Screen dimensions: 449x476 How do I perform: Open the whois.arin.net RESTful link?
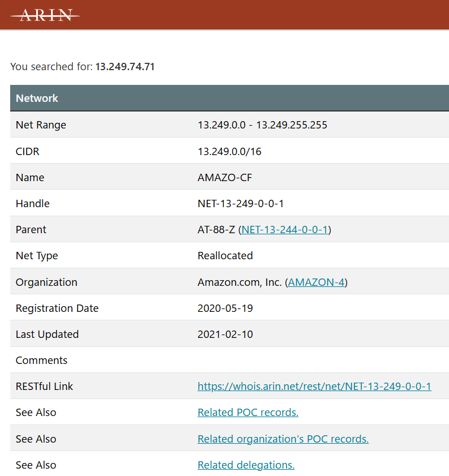coord(314,387)
